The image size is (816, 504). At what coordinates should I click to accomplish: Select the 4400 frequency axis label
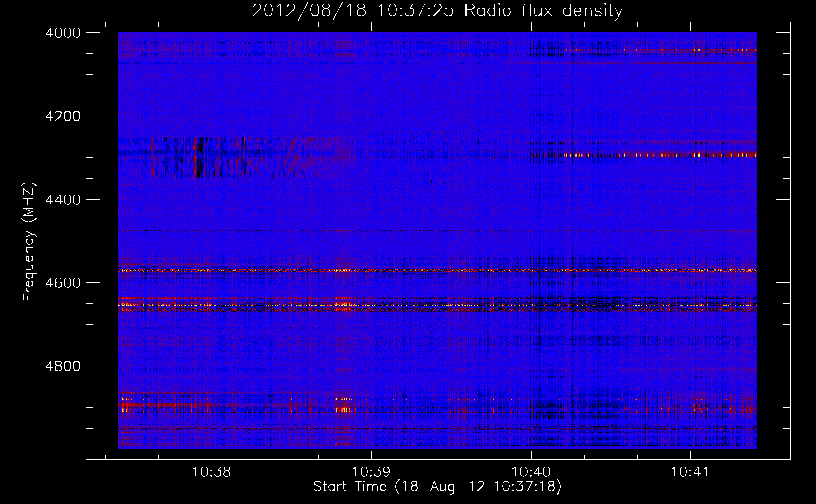coord(63,200)
